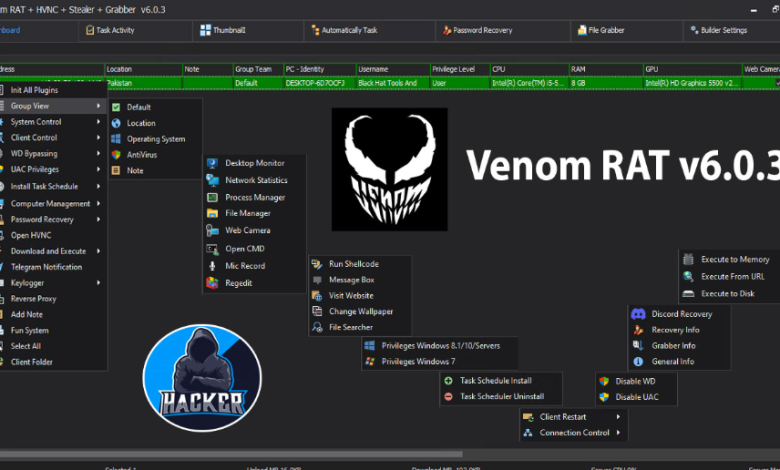Minimize the Venom RAT window
This screenshot has width=780, height=470.
pyautogui.click(x=754, y=10)
